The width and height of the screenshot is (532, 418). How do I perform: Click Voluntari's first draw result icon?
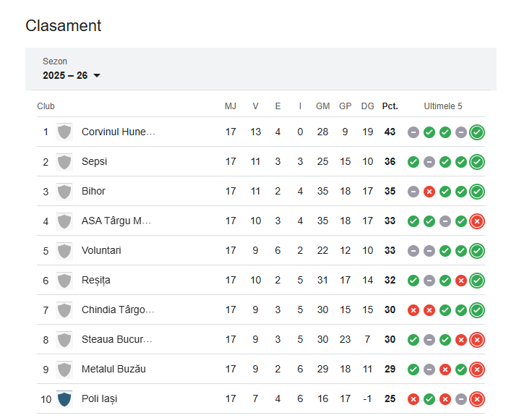[413, 251]
